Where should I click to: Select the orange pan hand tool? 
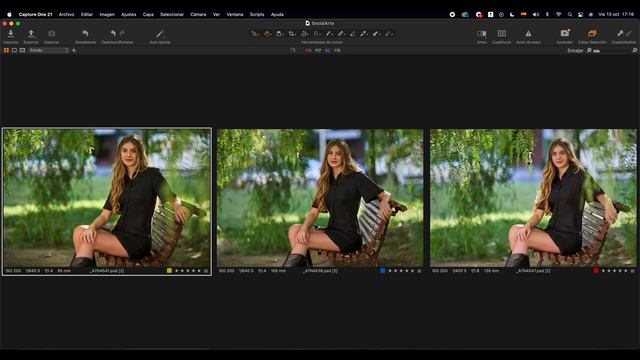point(267,34)
